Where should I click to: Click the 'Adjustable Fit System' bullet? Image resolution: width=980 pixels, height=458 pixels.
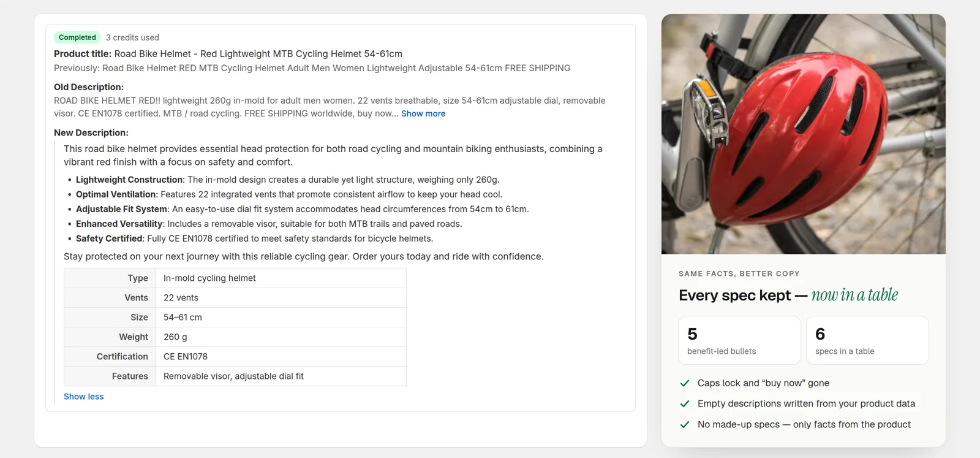pos(302,209)
